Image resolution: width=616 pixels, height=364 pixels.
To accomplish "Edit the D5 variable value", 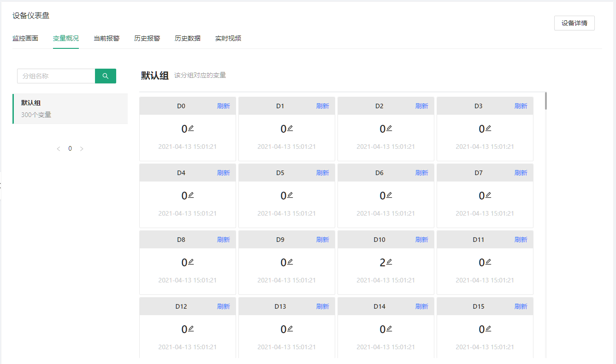I will [290, 195].
